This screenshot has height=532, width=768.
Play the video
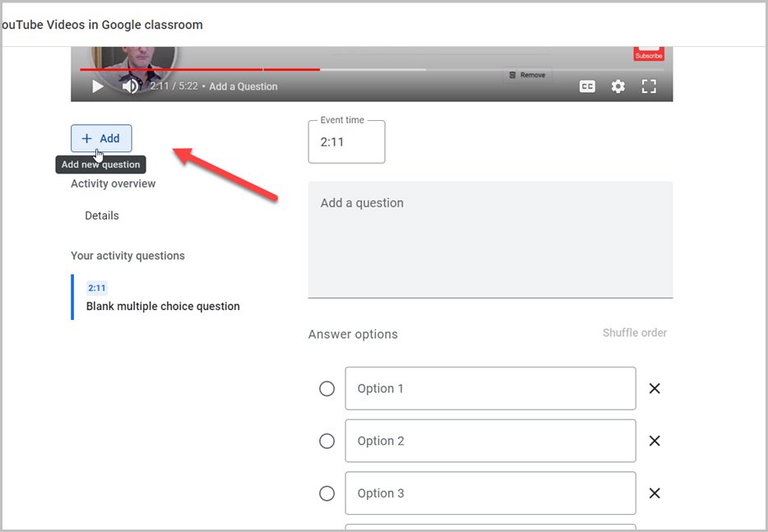(x=98, y=86)
